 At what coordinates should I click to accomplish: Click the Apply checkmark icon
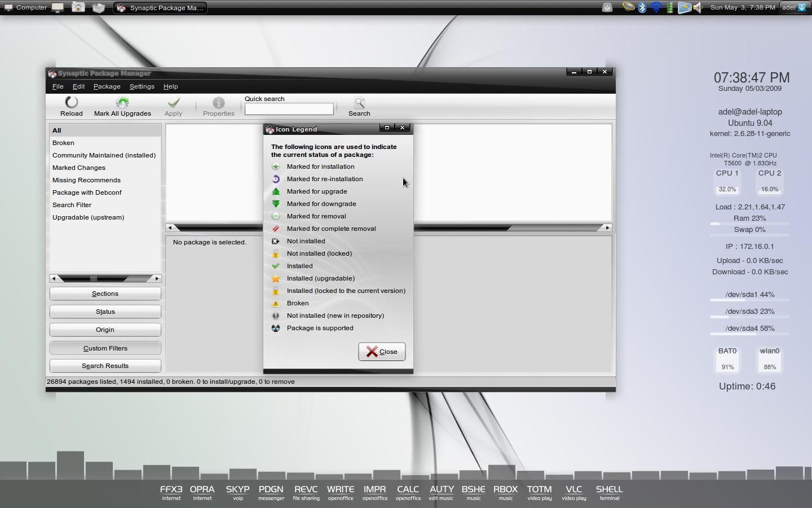coord(174,102)
